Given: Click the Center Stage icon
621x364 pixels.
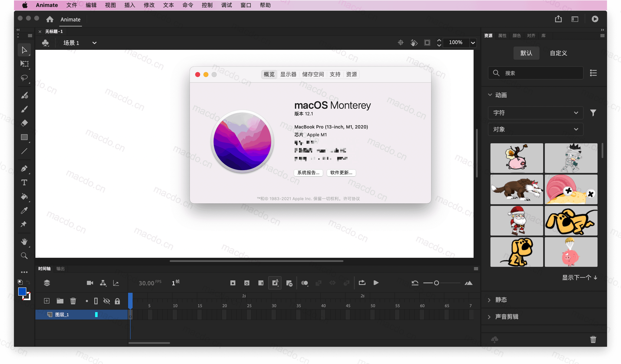Looking at the screenshot, I should click(x=401, y=43).
